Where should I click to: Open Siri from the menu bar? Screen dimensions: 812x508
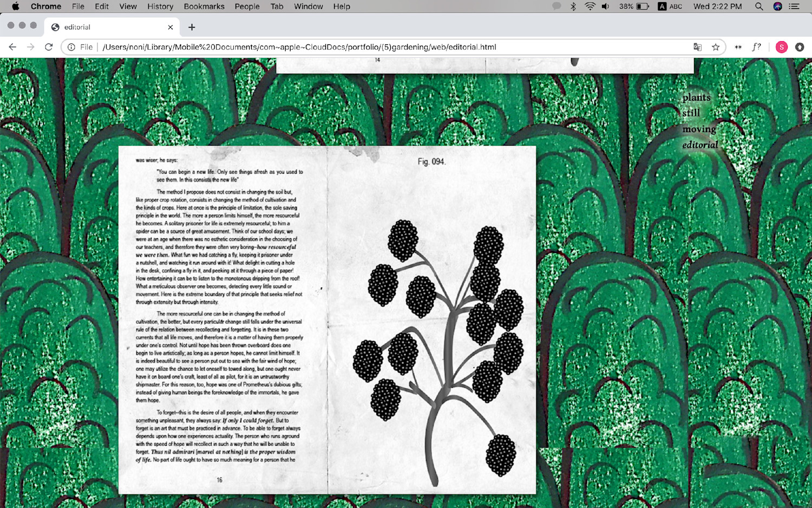point(777,6)
